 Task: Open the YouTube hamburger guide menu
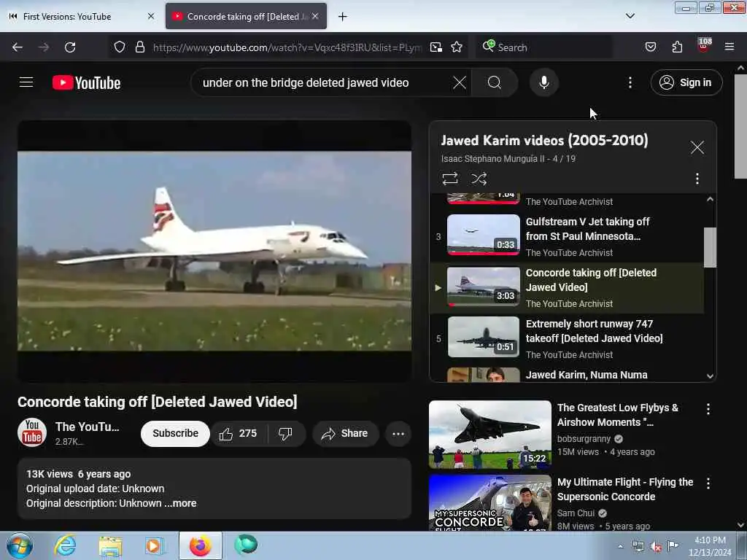26,82
